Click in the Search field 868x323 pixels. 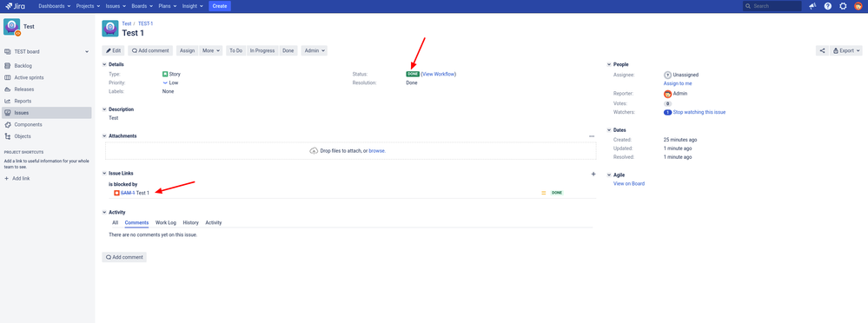click(x=772, y=6)
